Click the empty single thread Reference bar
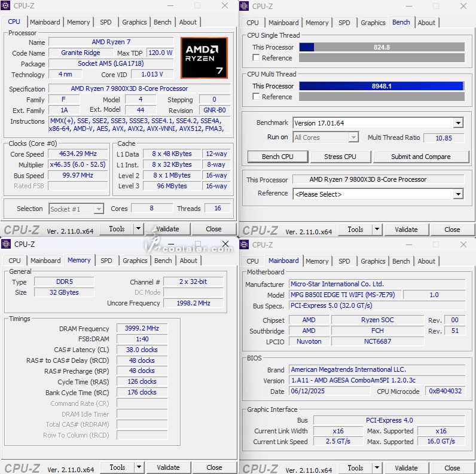Screen dimensions: 476x474 pyautogui.click(x=382, y=57)
